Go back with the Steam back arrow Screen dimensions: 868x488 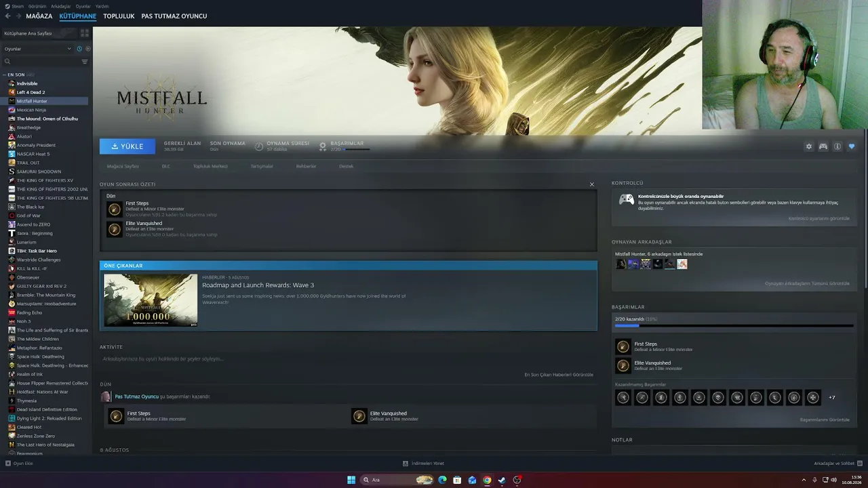(x=8, y=16)
